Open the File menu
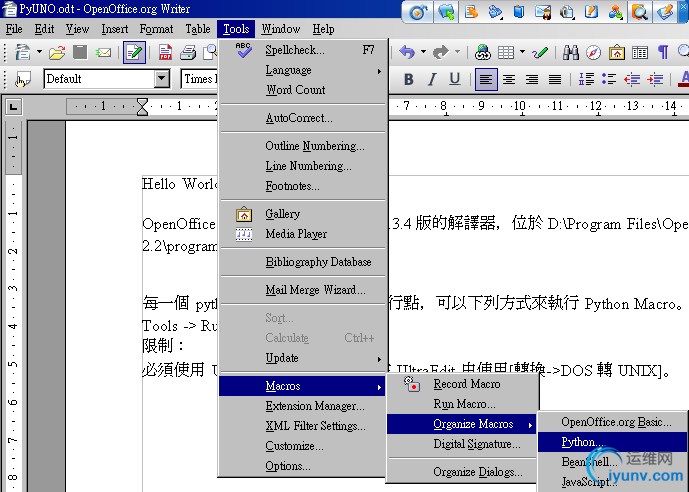This screenshot has height=492, width=689. tap(14, 29)
